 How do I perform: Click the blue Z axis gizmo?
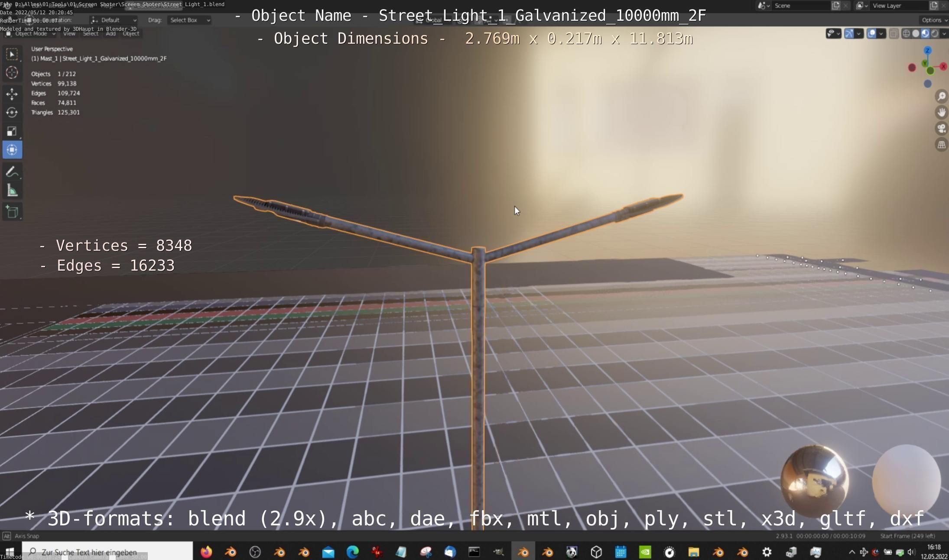click(927, 51)
